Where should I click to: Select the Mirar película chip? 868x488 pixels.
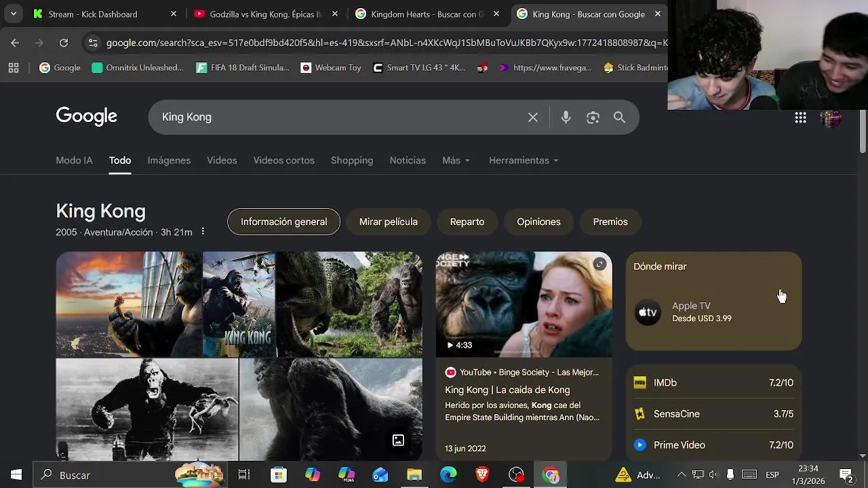click(389, 222)
